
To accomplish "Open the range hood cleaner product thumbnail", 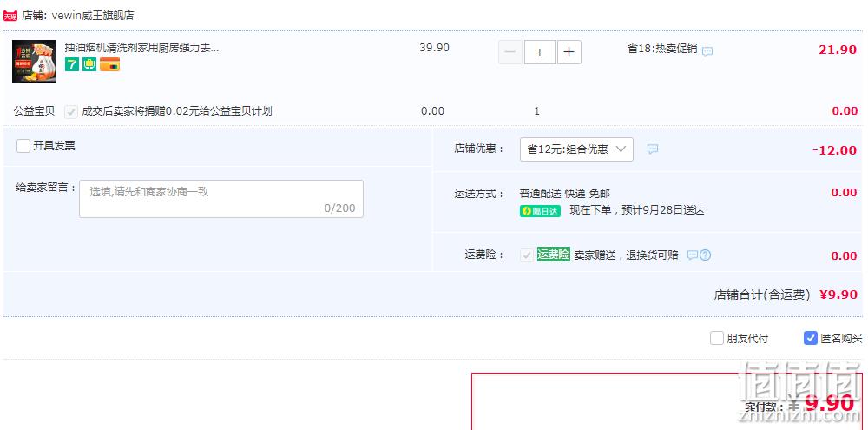I will (34, 62).
